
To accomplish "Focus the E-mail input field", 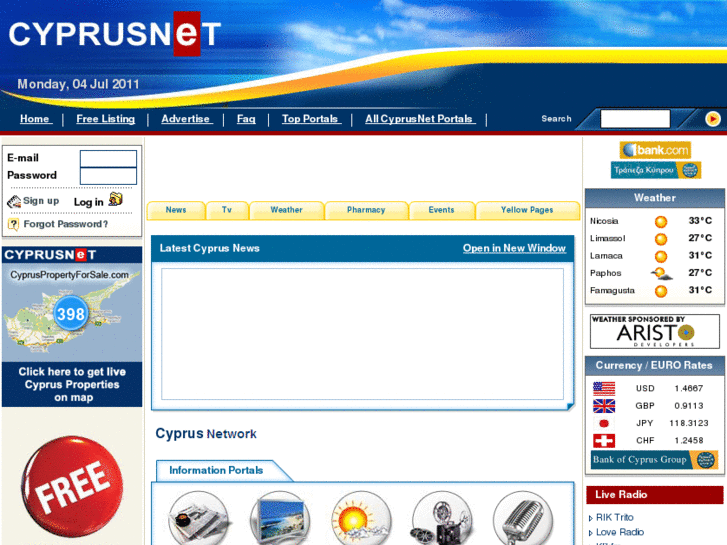I will tap(108, 158).
